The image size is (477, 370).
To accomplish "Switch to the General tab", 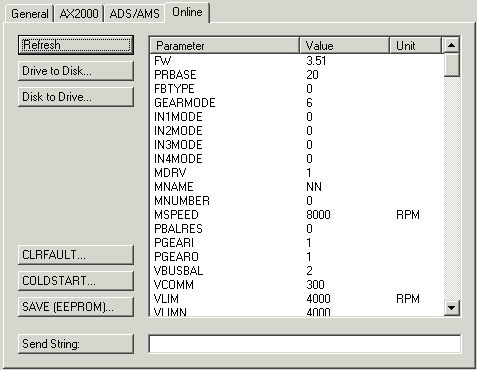I will (29, 14).
